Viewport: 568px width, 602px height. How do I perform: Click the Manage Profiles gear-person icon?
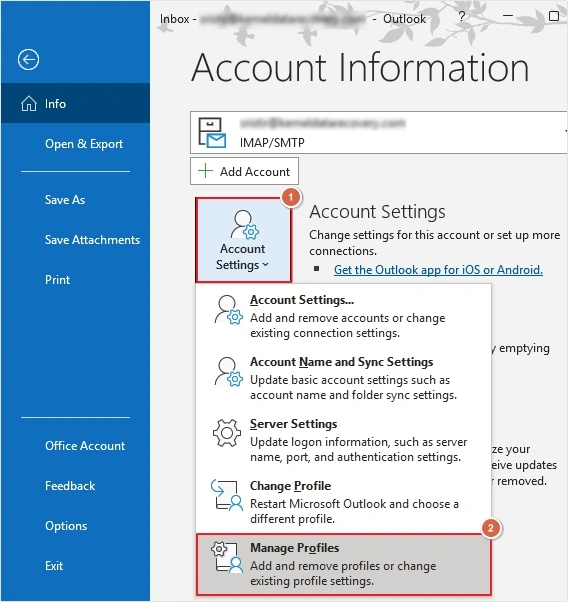[x=227, y=557]
